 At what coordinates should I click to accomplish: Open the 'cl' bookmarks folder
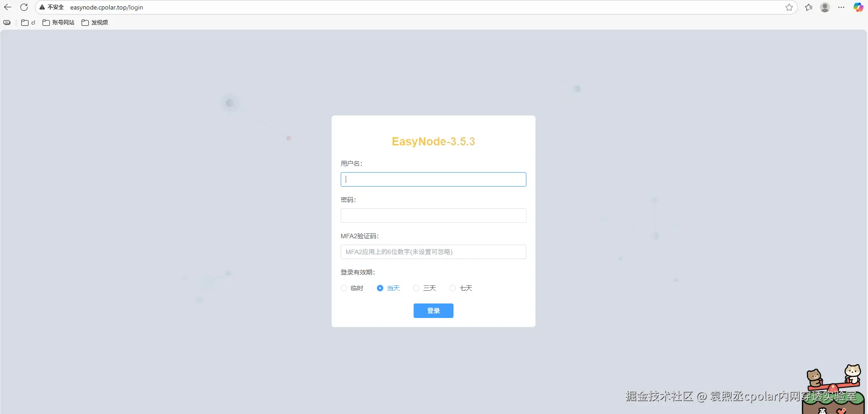click(28, 22)
